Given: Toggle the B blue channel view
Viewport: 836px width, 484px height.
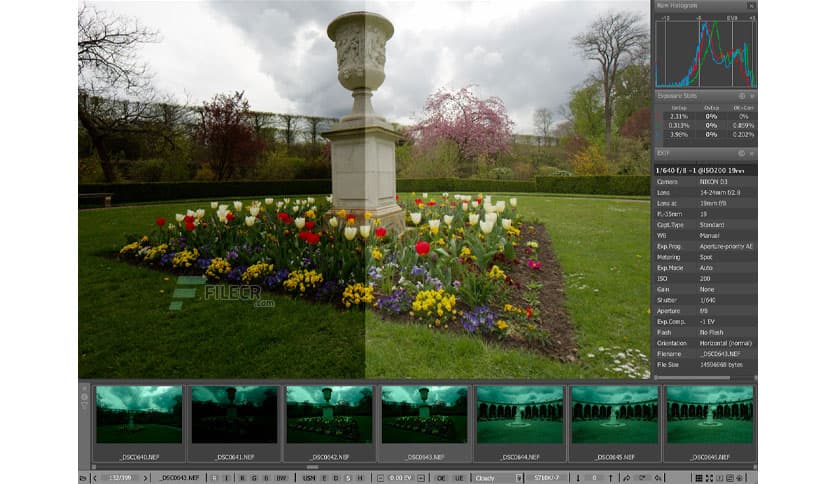Looking at the screenshot, I should [x=267, y=478].
